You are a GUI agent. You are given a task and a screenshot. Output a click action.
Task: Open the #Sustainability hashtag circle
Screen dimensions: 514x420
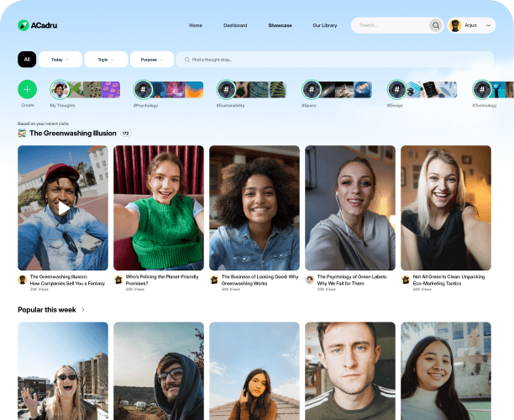click(227, 89)
